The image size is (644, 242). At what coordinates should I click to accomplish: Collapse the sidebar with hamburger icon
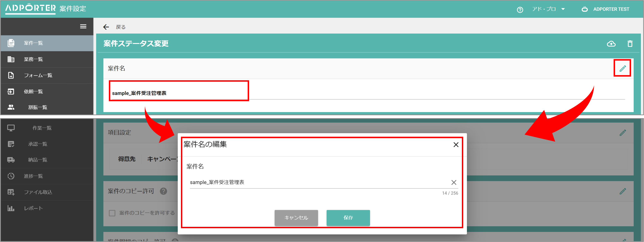pyautogui.click(x=83, y=26)
